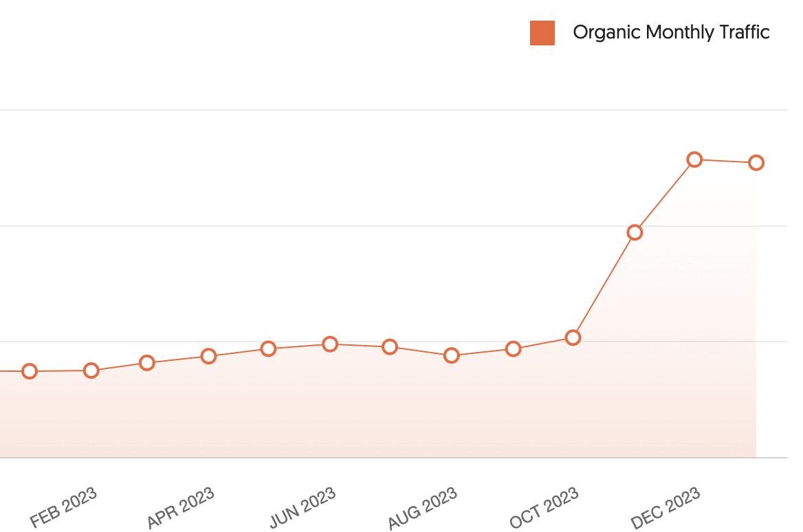This screenshot has height=532, width=803.
Task: Click the orange Organic Monthly Traffic legend swatch
Action: coord(542,33)
